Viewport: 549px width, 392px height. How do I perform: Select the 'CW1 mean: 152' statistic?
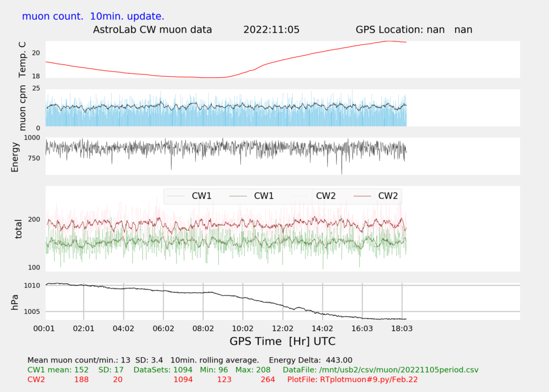click(58, 369)
